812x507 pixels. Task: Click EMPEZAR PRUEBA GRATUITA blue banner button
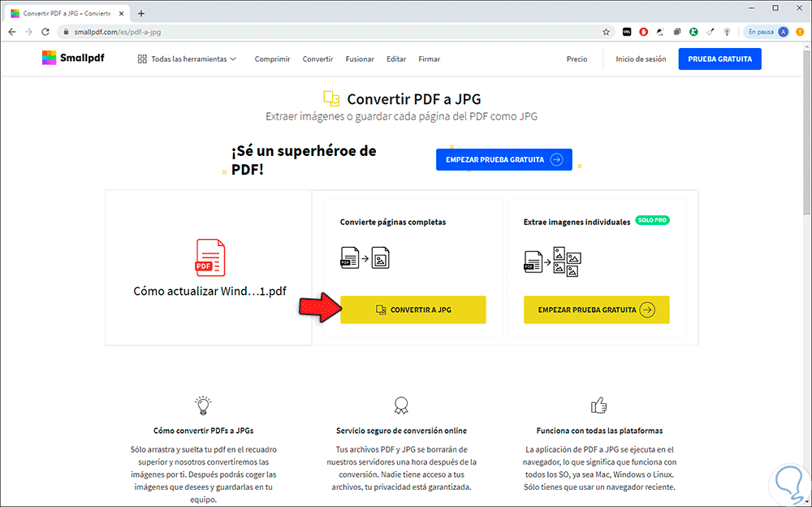tap(504, 160)
